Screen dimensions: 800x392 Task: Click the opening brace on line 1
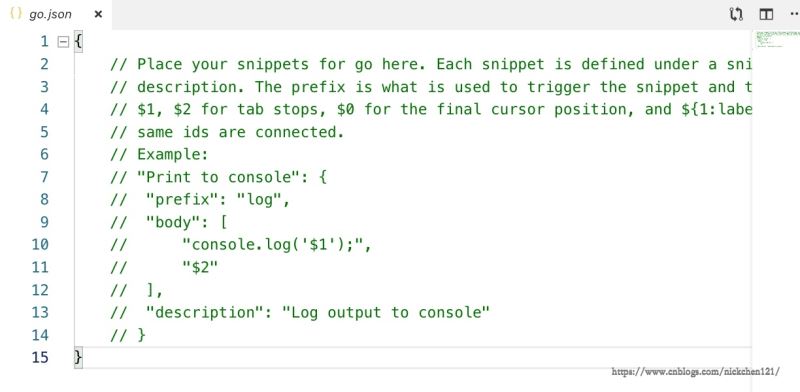(x=78, y=41)
